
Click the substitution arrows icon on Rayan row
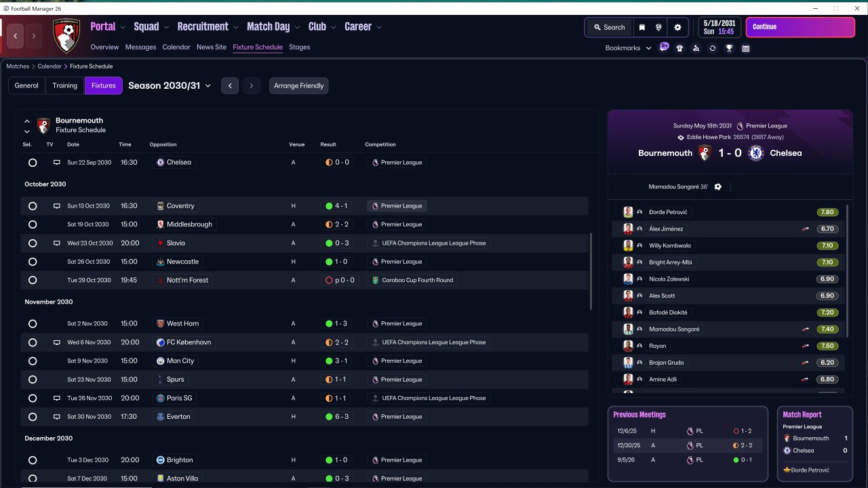coord(806,346)
